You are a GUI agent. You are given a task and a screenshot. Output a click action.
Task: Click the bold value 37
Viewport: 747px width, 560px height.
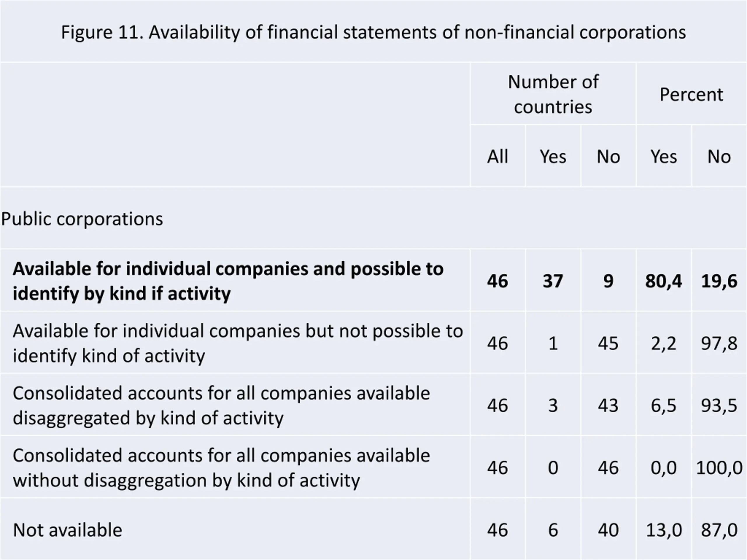pyautogui.click(x=553, y=281)
